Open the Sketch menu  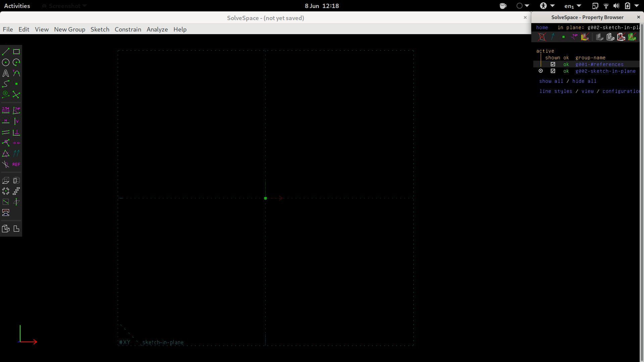pos(100,29)
